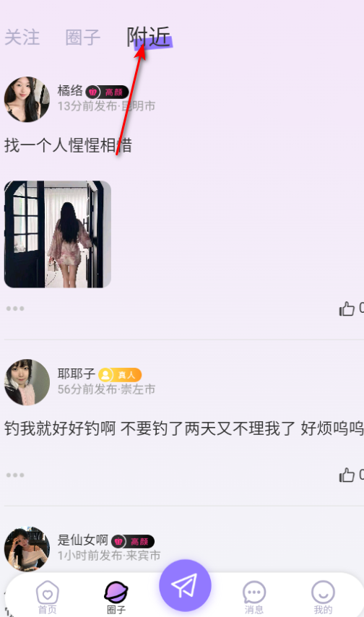364x617 pixels.
Task: Open the 消息 messages icon
Action: click(x=254, y=597)
